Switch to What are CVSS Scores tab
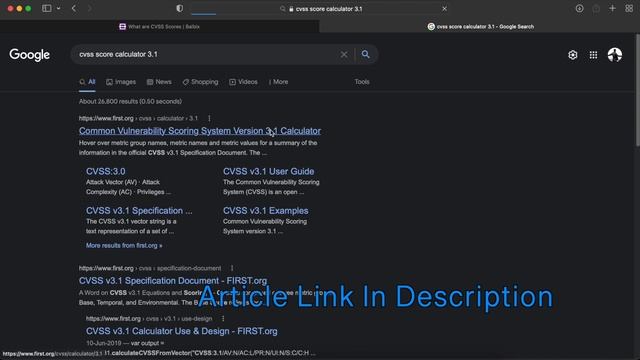Image resolution: width=640 pixels, height=360 pixels. [x=159, y=27]
